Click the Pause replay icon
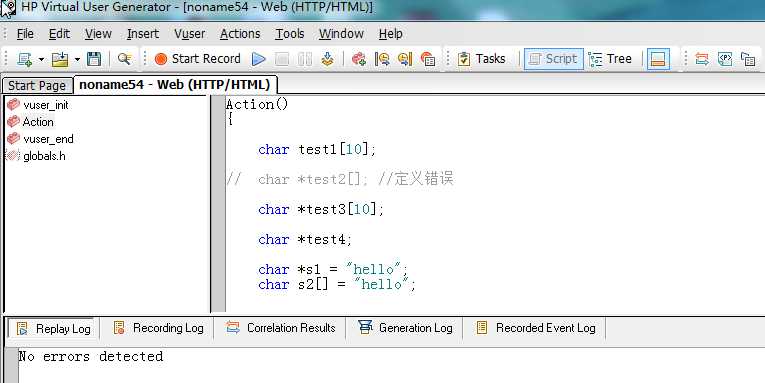Screen dimensions: 765x383 (305, 60)
